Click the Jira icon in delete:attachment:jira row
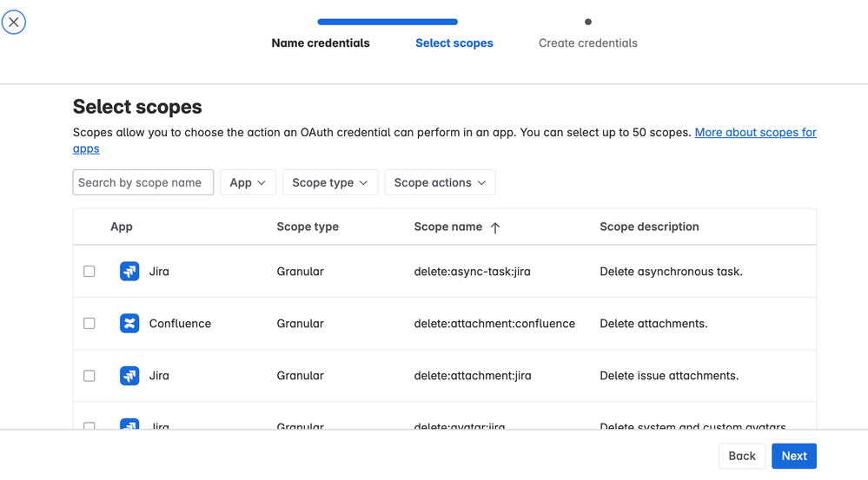 pyautogui.click(x=129, y=376)
